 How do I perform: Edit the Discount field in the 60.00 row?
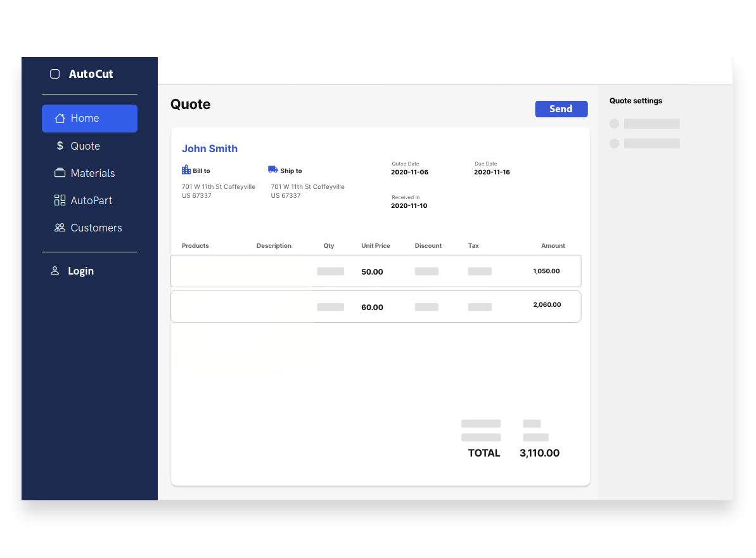[426, 307]
